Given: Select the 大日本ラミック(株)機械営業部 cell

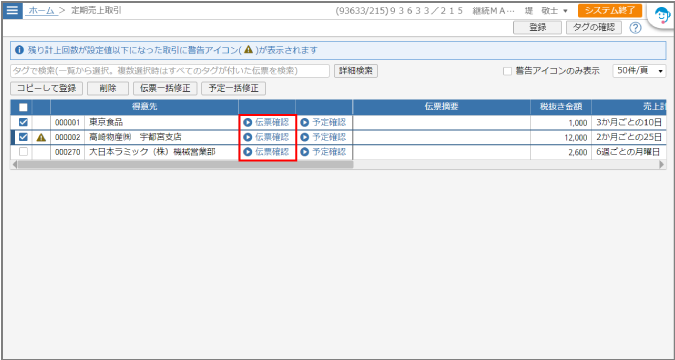Looking at the screenshot, I should tap(161, 152).
